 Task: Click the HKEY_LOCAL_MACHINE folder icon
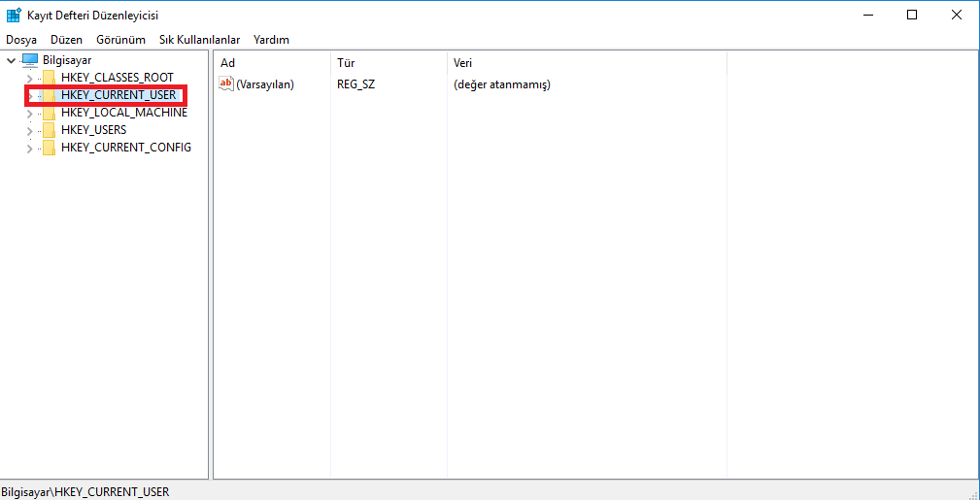[x=49, y=113]
